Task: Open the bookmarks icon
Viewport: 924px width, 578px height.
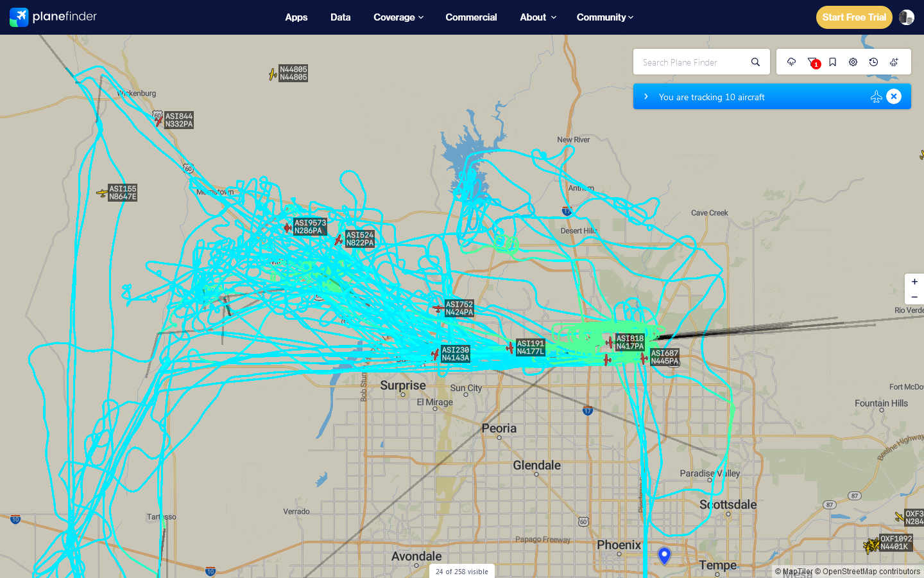Action: click(x=832, y=62)
